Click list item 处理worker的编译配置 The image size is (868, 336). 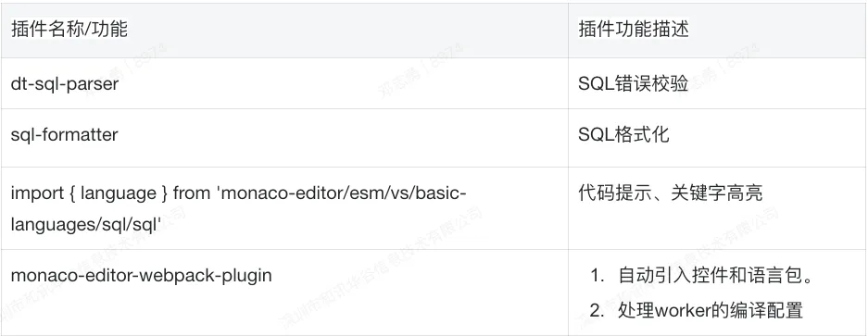711,310
